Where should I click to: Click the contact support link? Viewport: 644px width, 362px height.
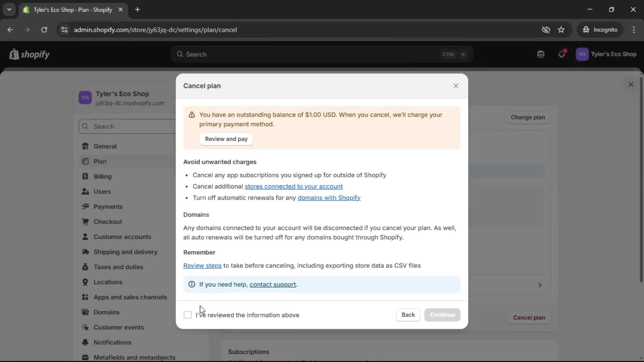[x=272, y=284]
